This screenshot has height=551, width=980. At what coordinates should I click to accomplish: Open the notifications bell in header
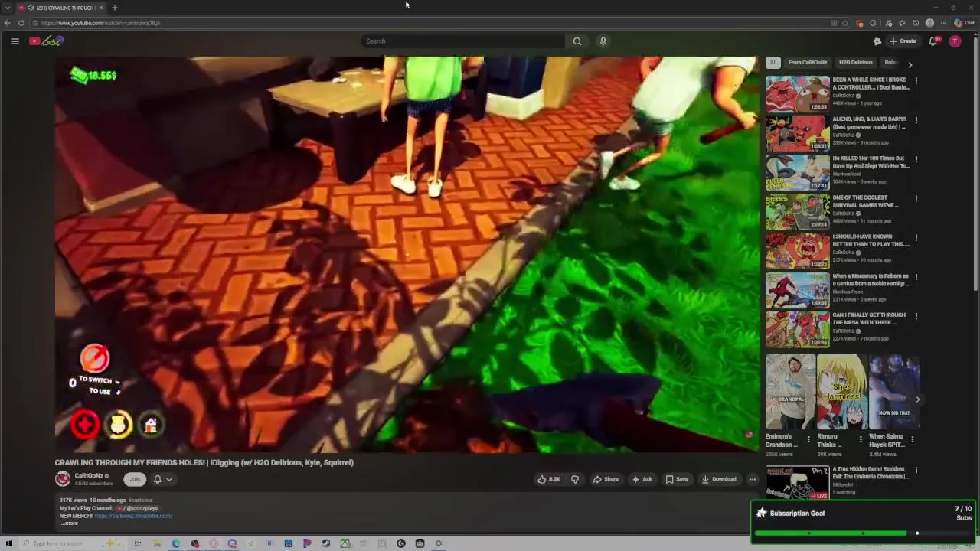click(933, 41)
